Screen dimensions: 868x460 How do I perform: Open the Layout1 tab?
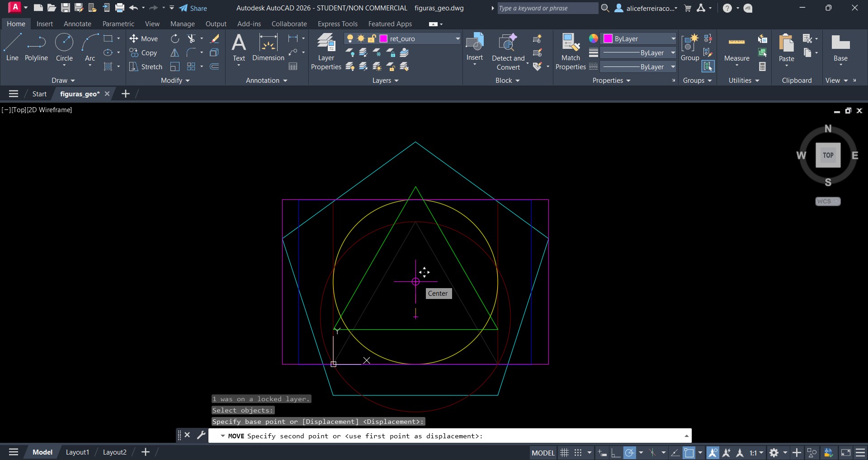(77, 452)
